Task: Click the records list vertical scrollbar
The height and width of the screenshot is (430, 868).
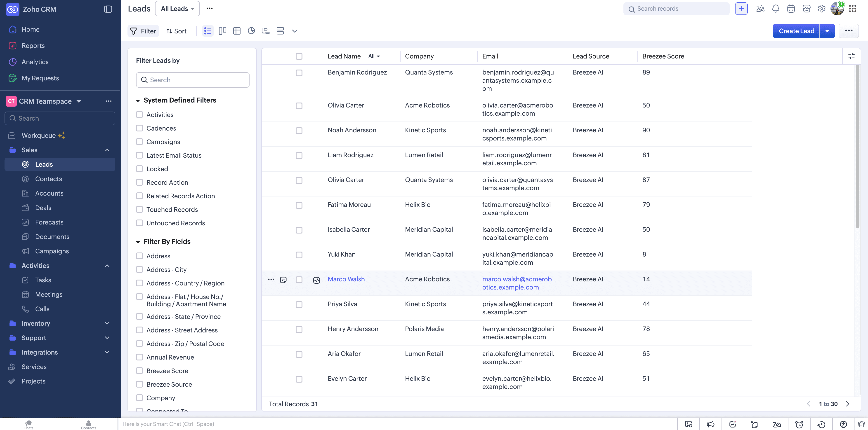Action: point(858,147)
